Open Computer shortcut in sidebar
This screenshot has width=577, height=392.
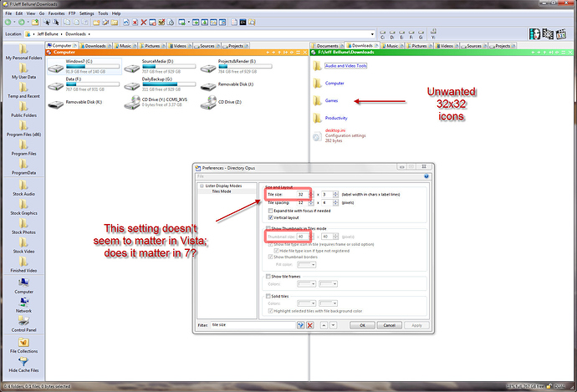point(23,286)
